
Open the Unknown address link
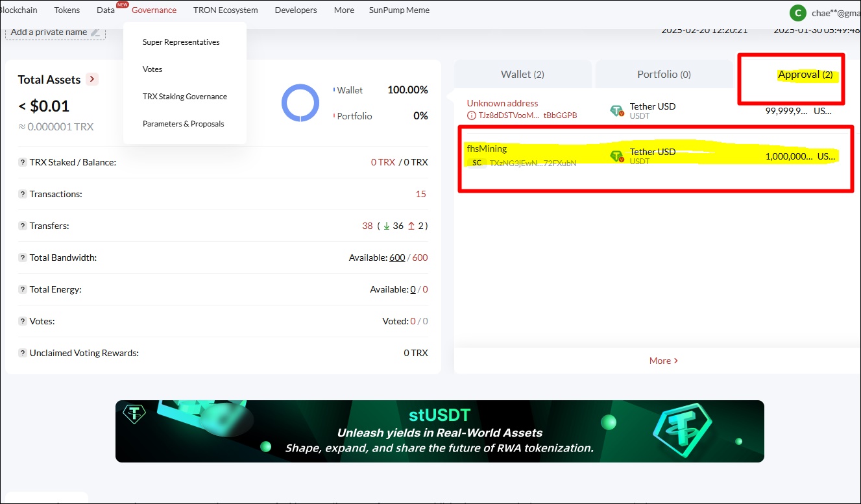click(x=502, y=103)
